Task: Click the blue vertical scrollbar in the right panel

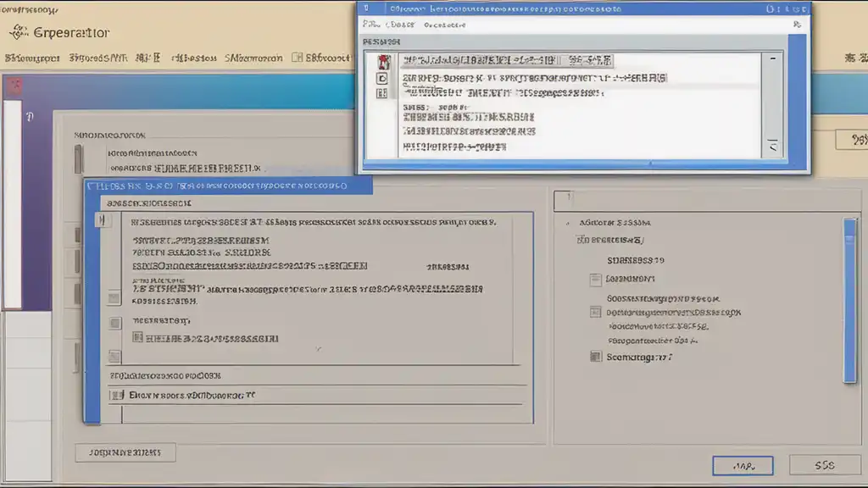Action: click(849, 301)
